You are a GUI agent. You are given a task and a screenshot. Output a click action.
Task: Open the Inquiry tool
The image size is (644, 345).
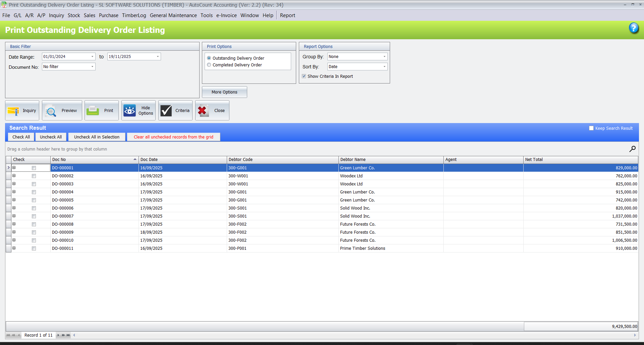[x=21, y=110]
